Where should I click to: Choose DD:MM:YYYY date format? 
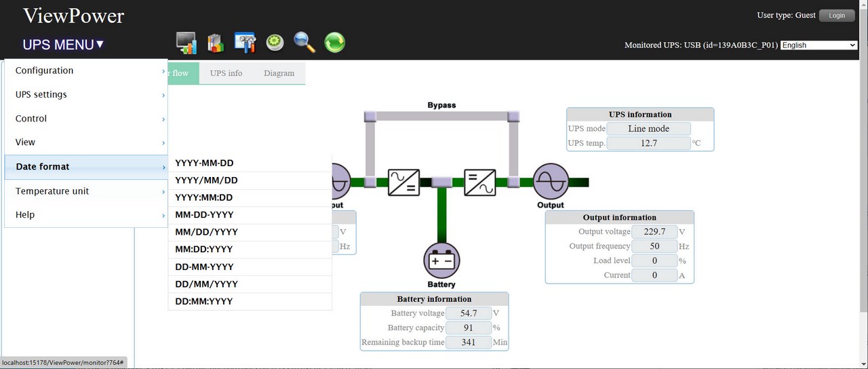[250, 302]
